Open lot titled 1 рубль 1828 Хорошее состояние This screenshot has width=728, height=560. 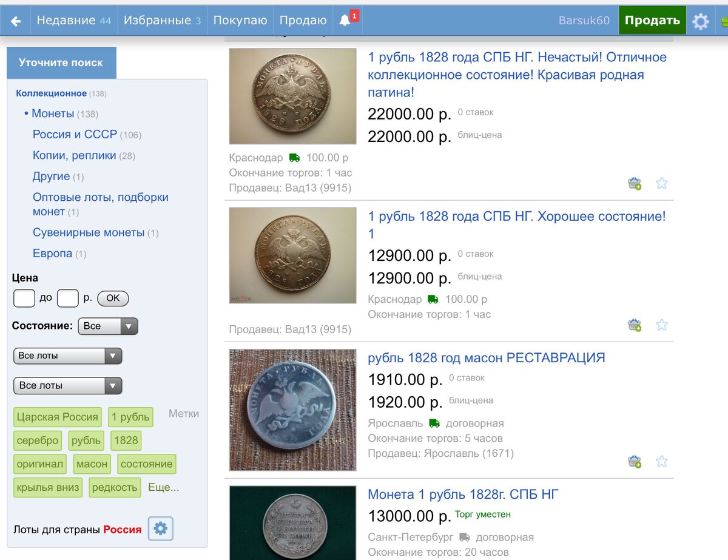coord(517,225)
